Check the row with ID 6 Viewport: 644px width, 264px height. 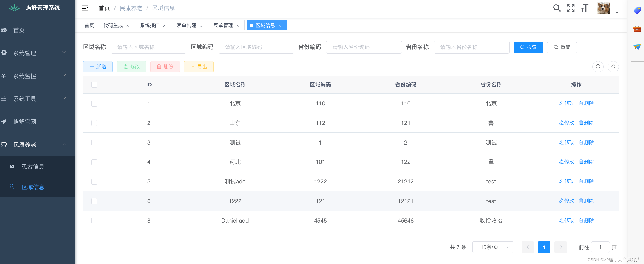point(94,201)
